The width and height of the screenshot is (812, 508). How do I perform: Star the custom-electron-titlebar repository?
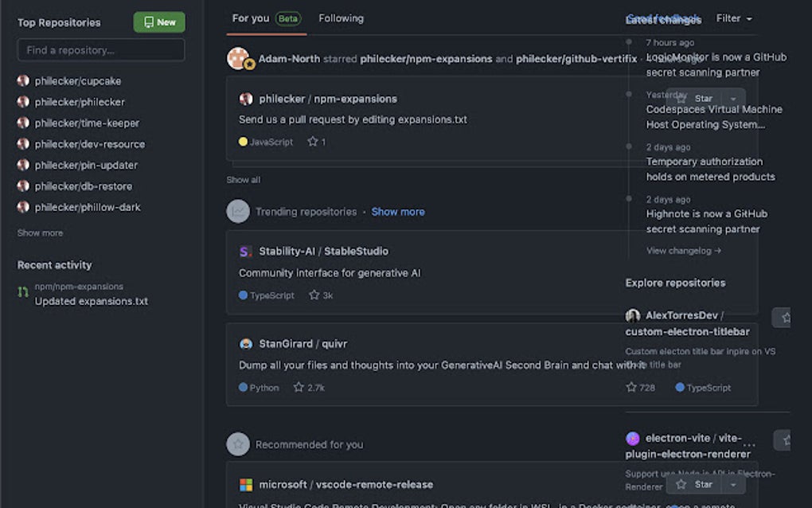tap(781, 317)
